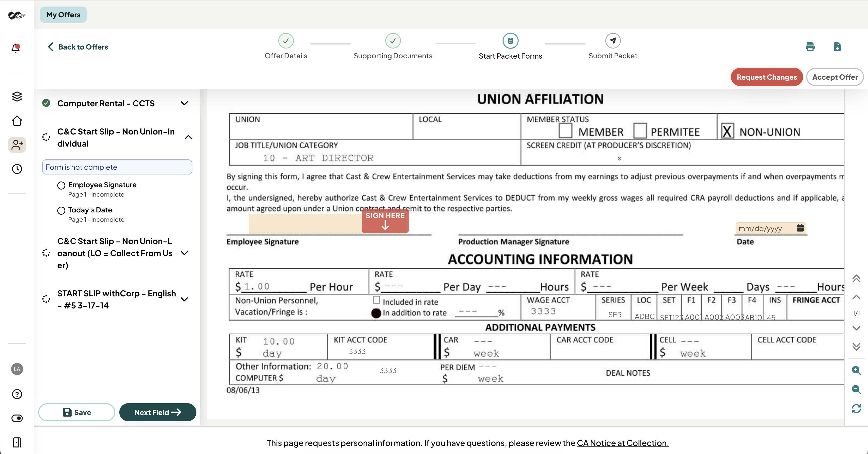868x454 pixels.
Task: Go to previous page single up arrow
Action: coord(856,297)
